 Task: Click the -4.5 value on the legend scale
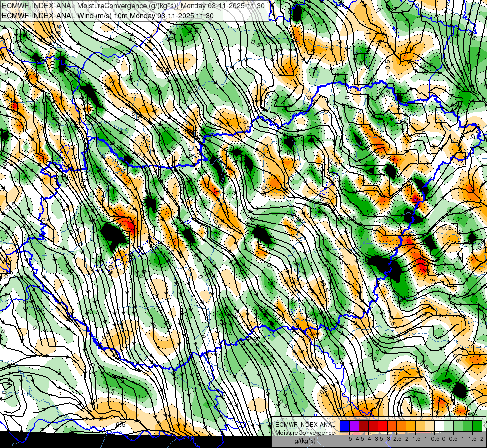point(359,439)
